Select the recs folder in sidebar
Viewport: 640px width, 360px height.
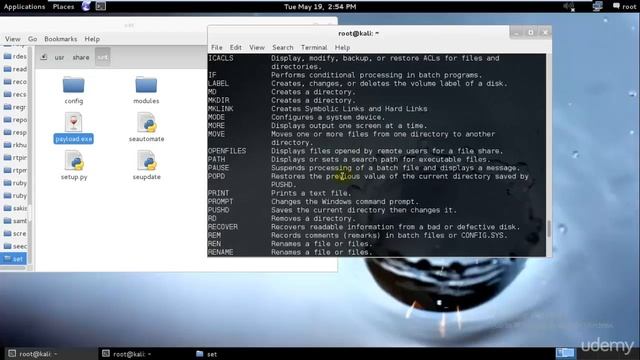click(x=15, y=94)
